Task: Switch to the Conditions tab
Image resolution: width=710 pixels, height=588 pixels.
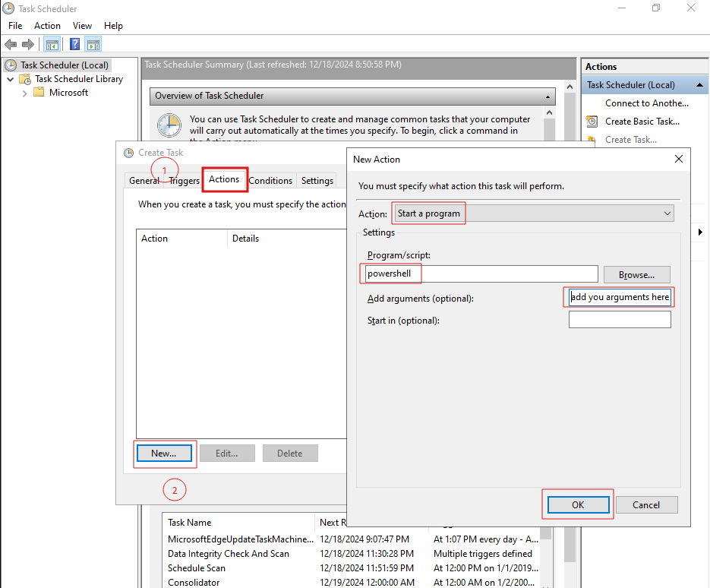Action: [270, 181]
